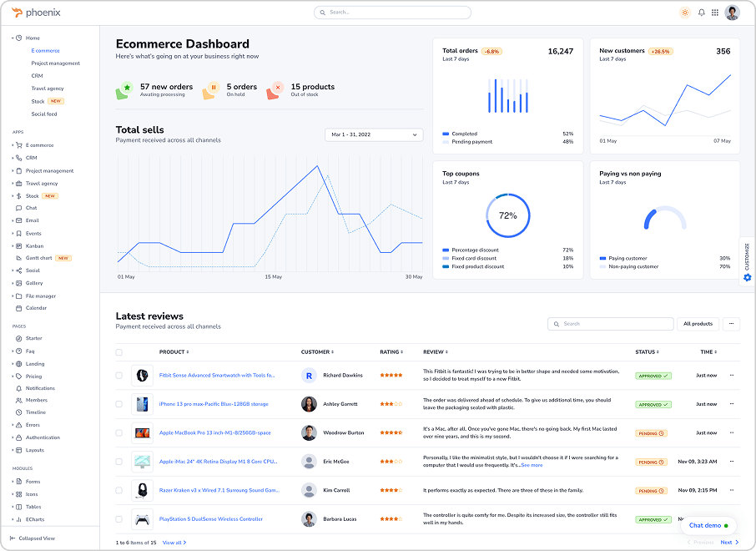Open the Mar 1 - 31, 2022 date dropdown
Image resolution: width=756 pixels, height=551 pixels.
tap(374, 134)
